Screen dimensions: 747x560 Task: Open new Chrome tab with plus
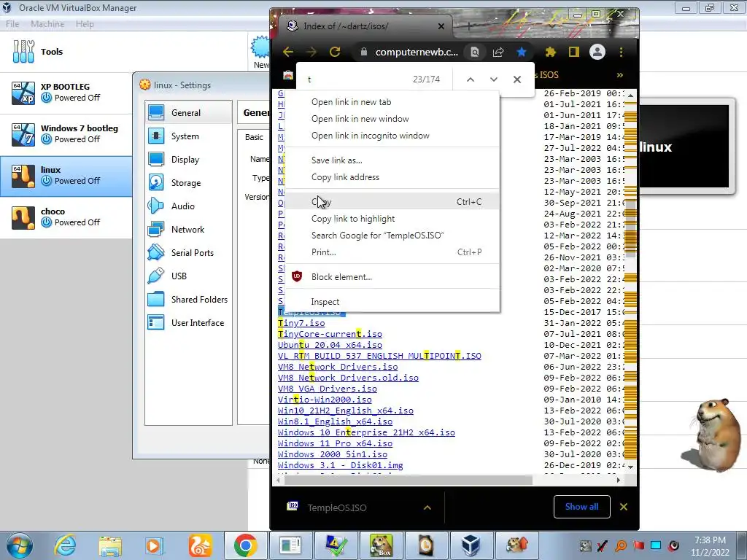469,27
